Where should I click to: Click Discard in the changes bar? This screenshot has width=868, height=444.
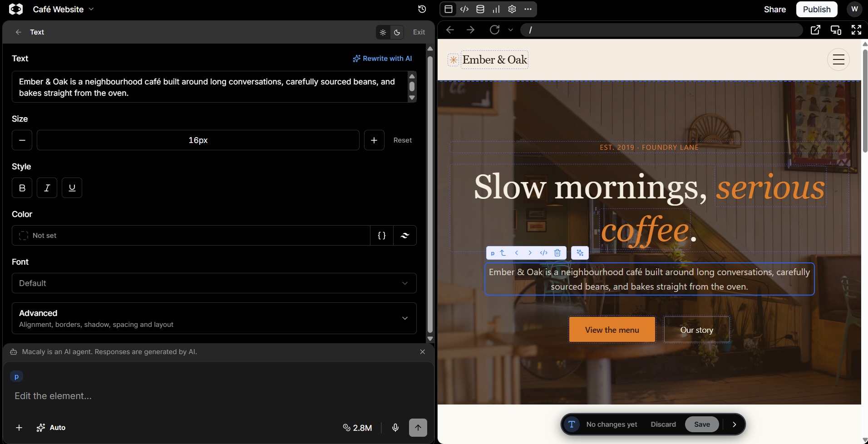tap(663, 424)
